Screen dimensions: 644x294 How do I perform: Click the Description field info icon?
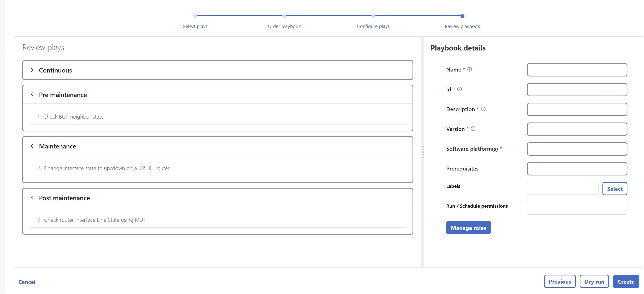coord(483,109)
